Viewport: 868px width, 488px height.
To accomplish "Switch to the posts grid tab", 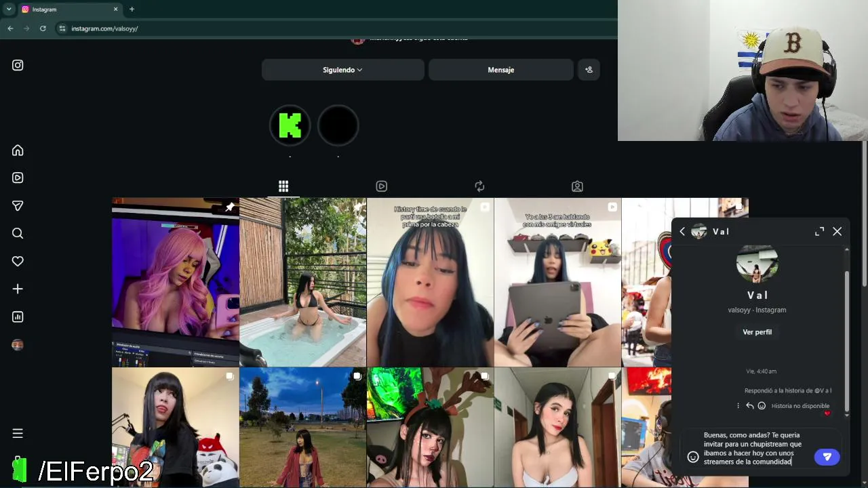I will (x=283, y=186).
